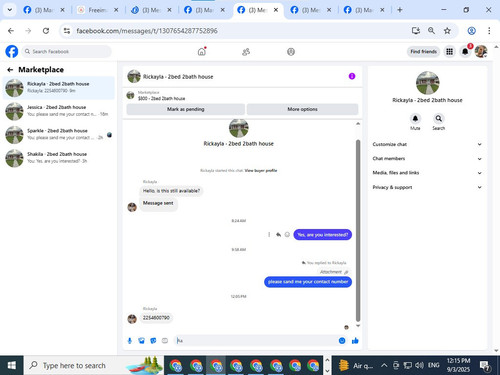Screen dimensions: 500x375
Task: Expand Media, files and links section
Action: tap(427, 173)
